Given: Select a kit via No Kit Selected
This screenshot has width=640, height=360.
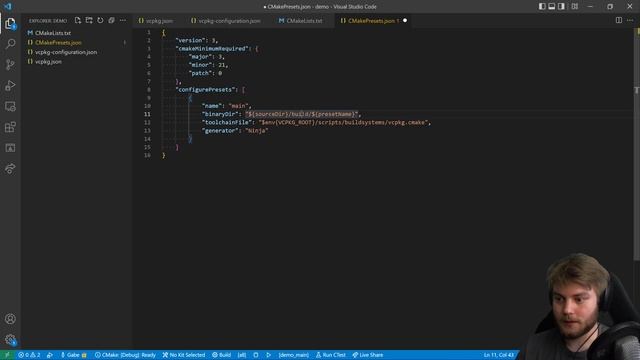Looking at the screenshot, I should [x=184, y=355].
